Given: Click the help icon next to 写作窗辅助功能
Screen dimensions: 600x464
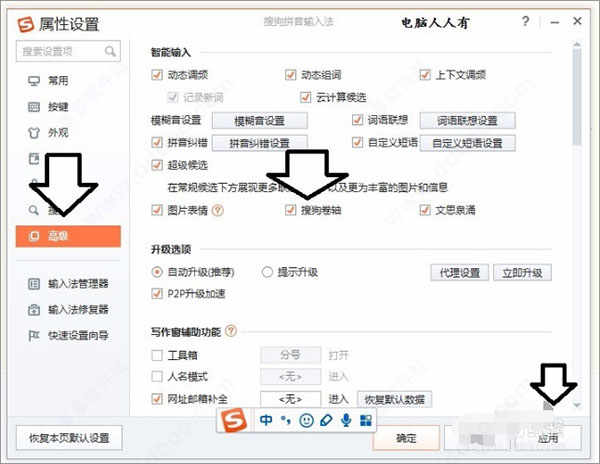Looking at the screenshot, I should (231, 331).
